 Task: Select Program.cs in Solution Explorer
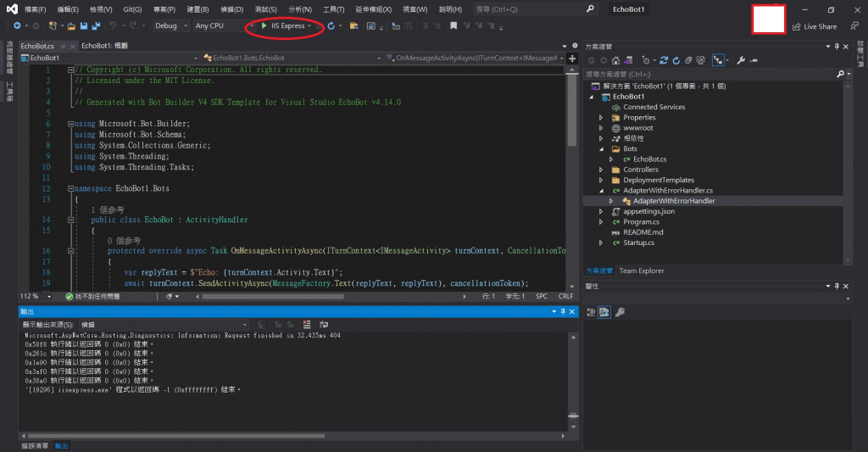641,221
